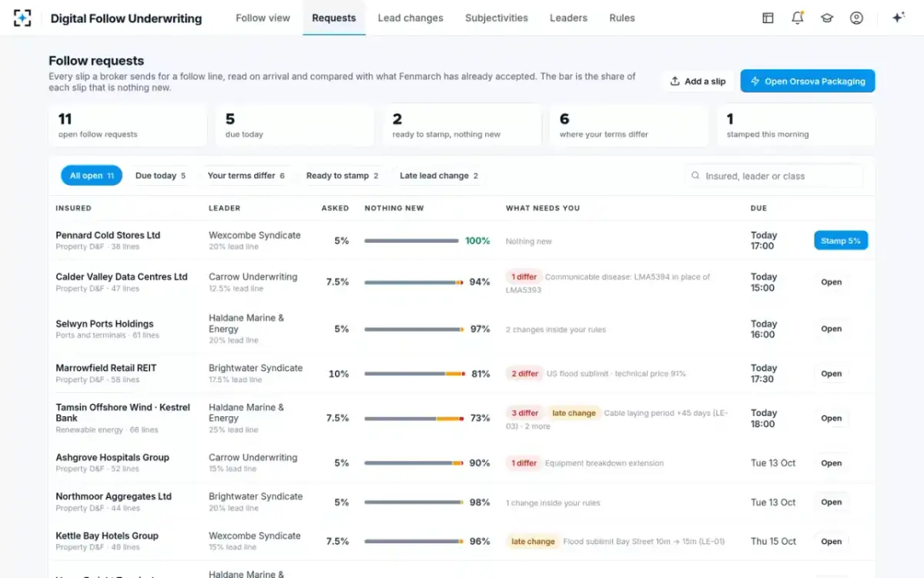Open the Leaders tab
The image size is (924, 578).
568,18
